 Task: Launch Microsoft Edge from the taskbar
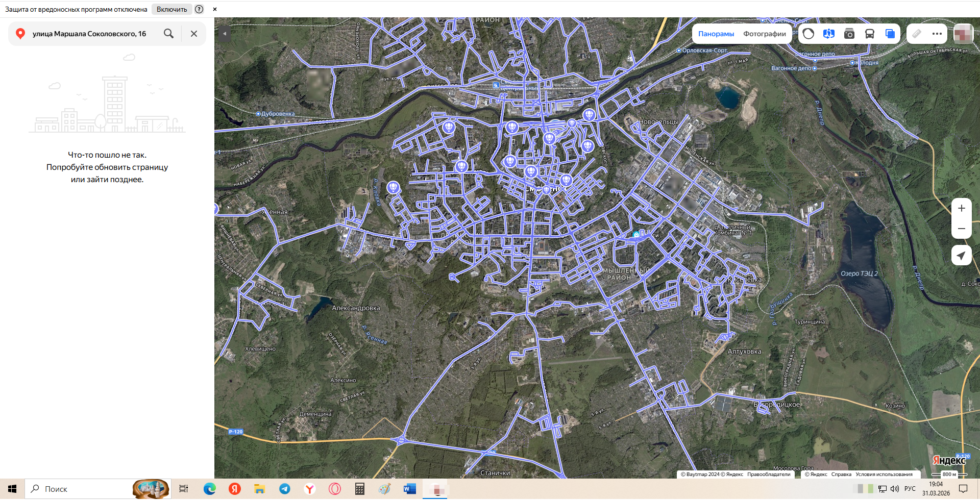point(209,489)
